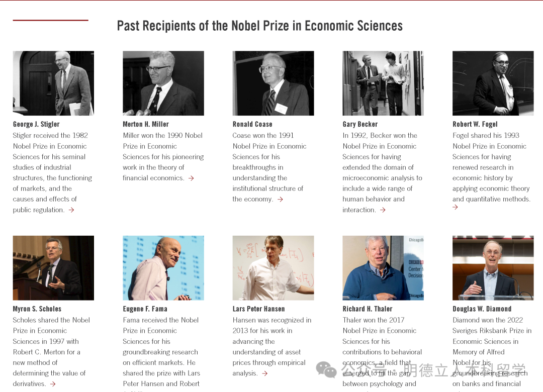
Task: Click the Past Recipients page heading
Action: point(259,26)
